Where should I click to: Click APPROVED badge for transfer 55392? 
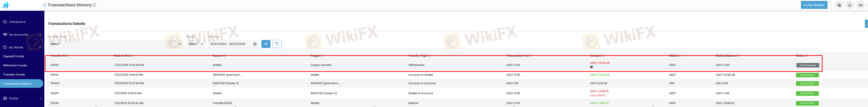tap(807, 103)
